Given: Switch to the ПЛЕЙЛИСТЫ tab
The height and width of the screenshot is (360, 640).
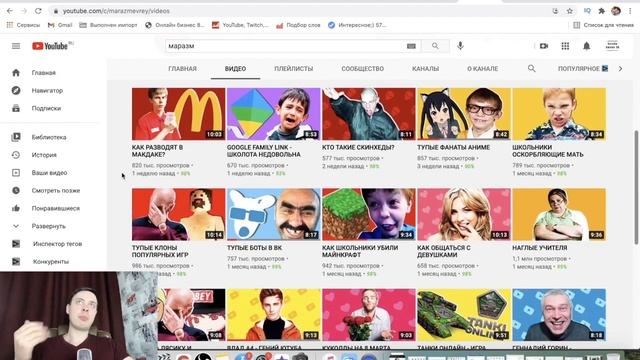Looking at the screenshot, I should coord(293,69).
